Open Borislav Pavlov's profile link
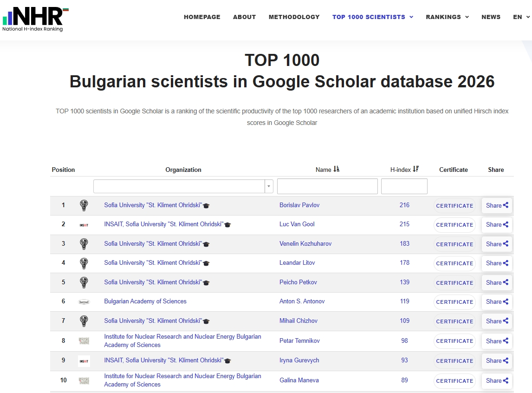This screenshot has height=393, width=532. [x=299, y=205]
